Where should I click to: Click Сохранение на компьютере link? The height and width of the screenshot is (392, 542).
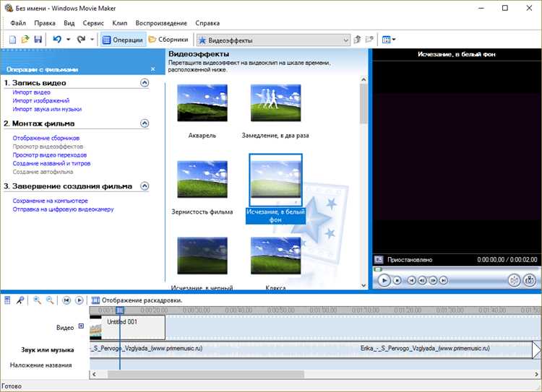(x=50, y=201)
